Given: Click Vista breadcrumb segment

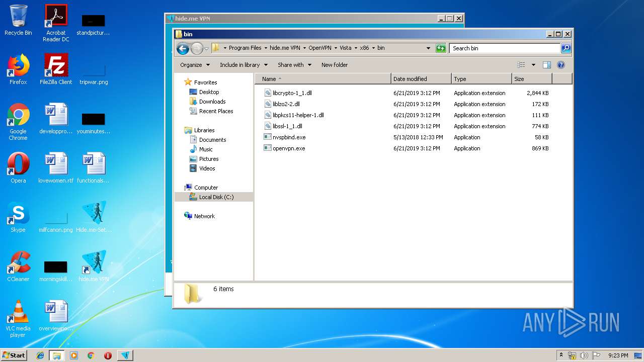Looking at the screenshot, I should point(346,48).
